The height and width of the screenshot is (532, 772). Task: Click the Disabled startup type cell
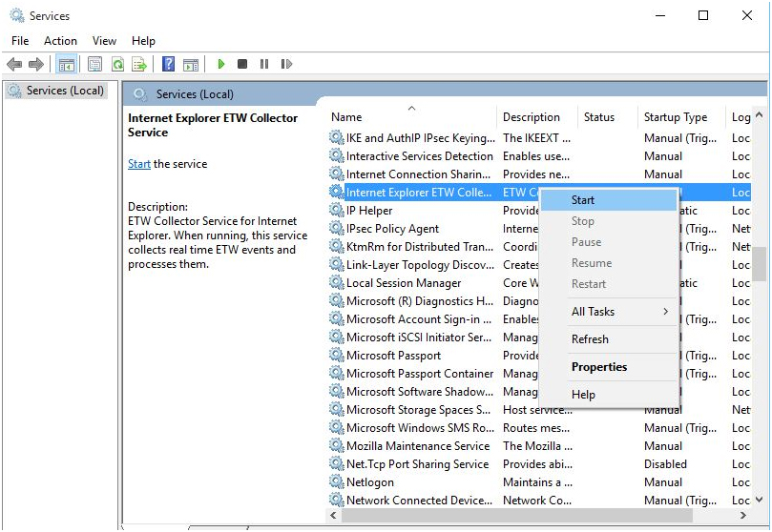665,464
